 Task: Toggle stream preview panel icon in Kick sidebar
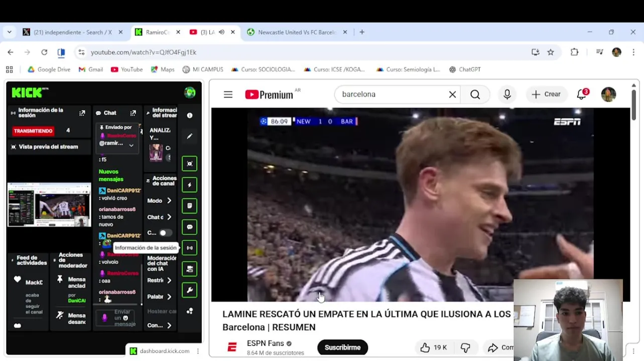190,163
